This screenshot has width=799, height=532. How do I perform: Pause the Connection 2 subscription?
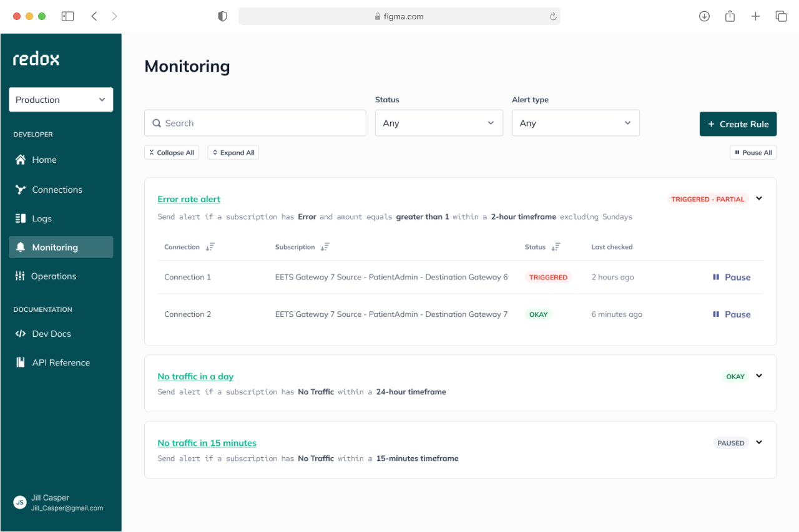click(732, 314)
